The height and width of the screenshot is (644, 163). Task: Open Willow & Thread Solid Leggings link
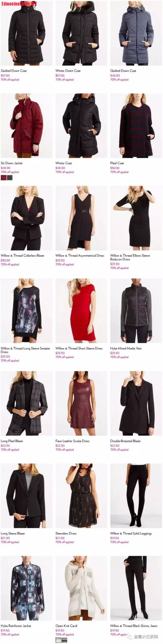click(x=131, y=533)
